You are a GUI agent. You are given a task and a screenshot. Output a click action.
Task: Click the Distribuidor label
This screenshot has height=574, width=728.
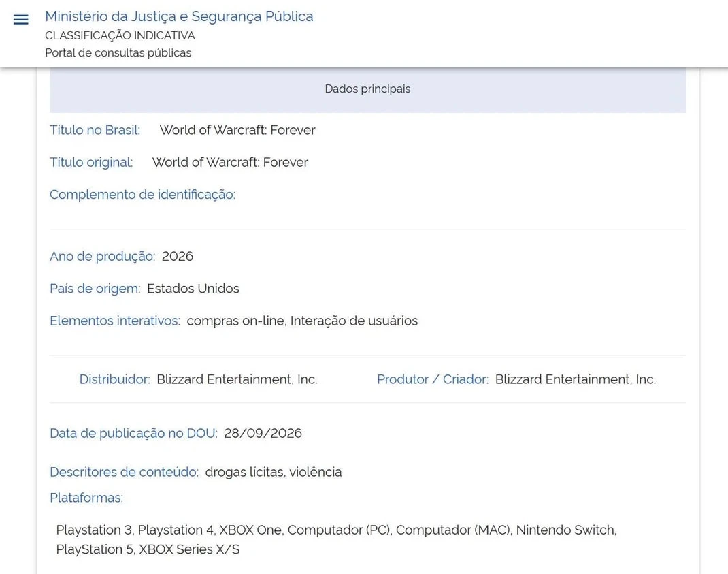click(x=115, y=379)
